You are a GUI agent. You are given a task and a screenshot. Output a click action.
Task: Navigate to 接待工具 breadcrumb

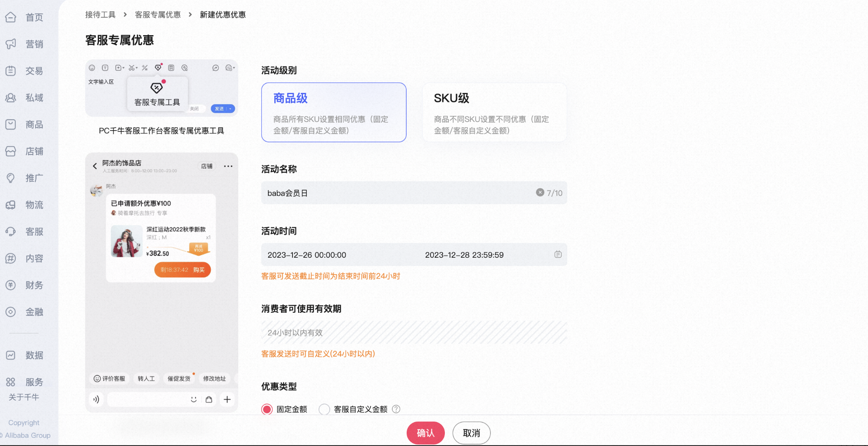click(100, 15)
